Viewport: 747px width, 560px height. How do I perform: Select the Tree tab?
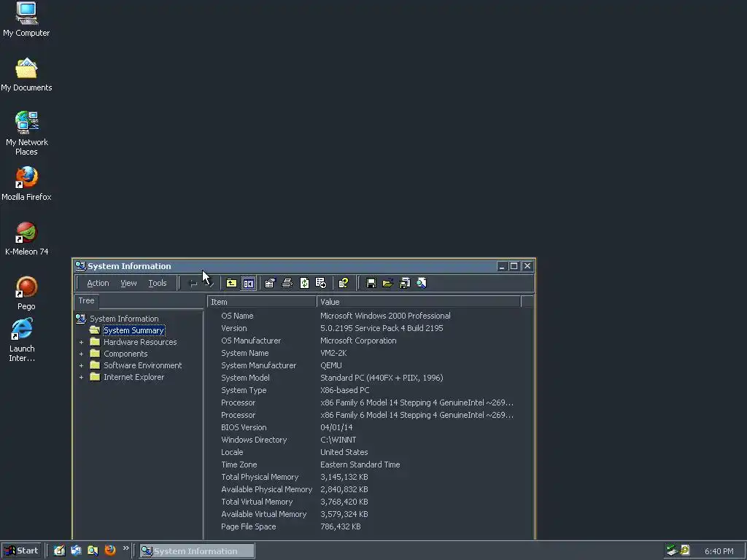point(87,301)
